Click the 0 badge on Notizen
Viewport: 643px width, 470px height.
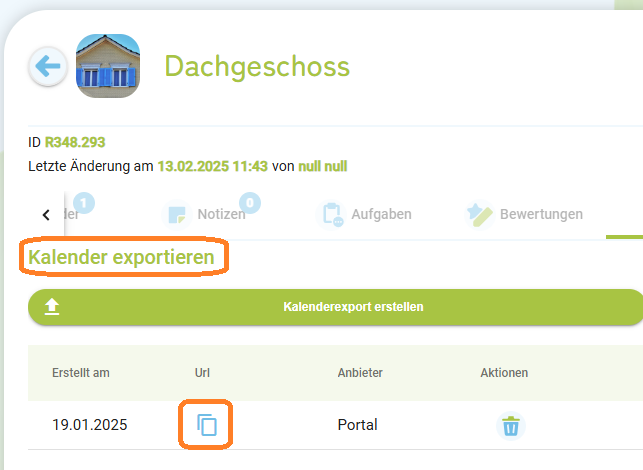tap(250, 203)
